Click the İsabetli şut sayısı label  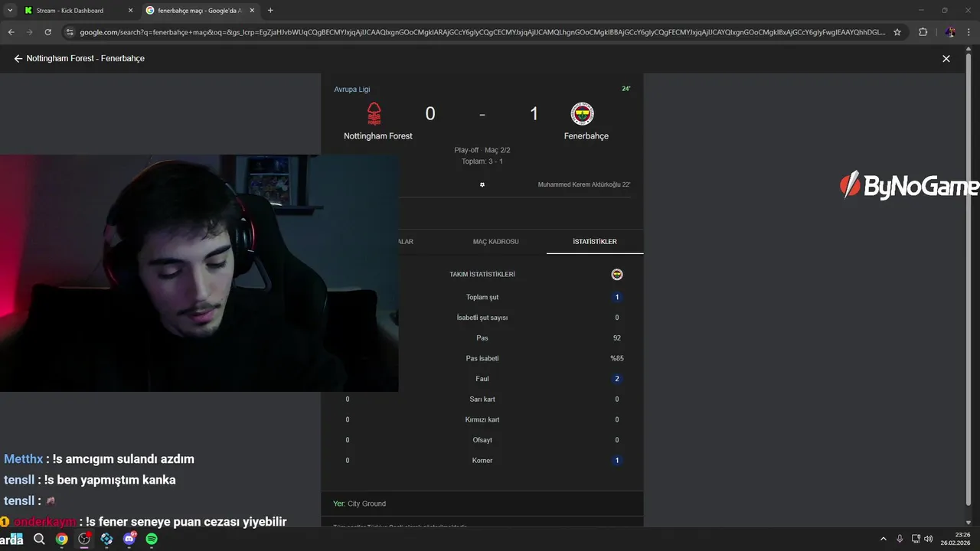coord(482,318)
